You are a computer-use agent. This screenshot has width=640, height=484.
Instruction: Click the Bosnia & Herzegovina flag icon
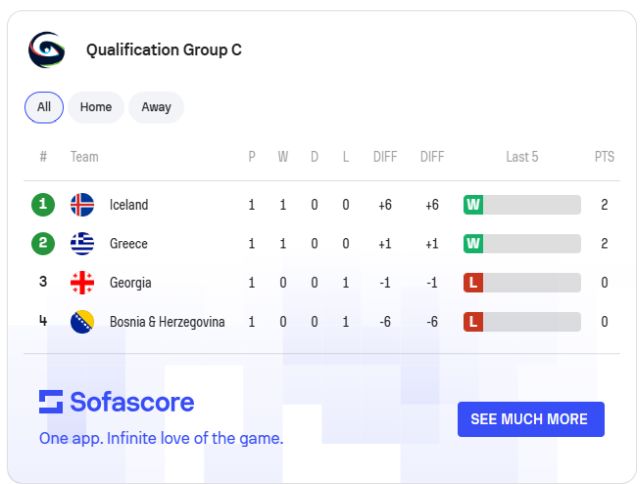coord(82,322)
